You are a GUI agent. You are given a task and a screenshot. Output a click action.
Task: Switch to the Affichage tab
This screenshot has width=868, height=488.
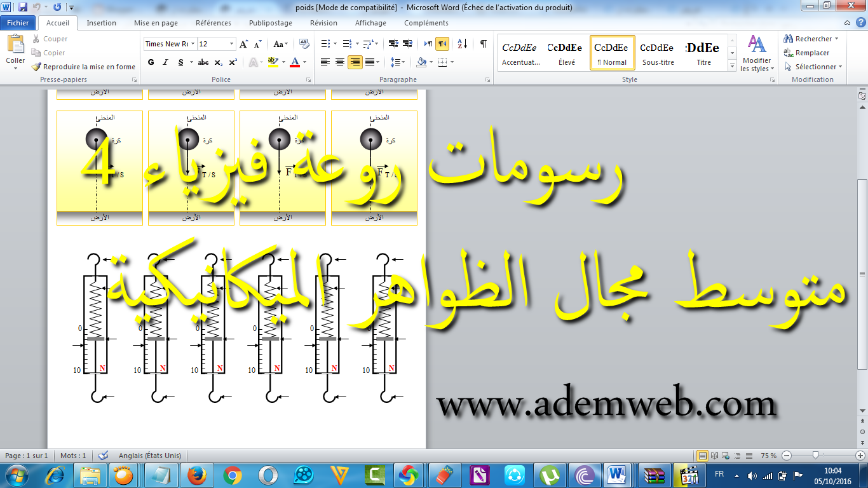[x=370, y=23]
